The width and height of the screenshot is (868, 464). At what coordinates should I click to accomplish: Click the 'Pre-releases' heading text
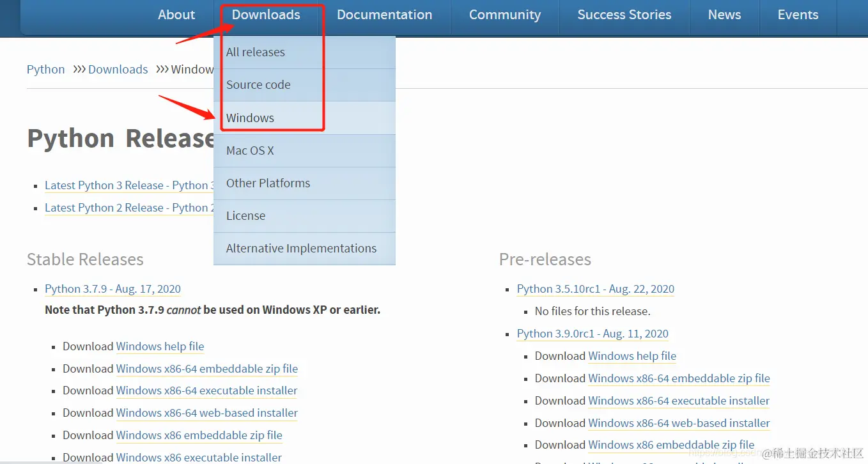click(545, 259)
